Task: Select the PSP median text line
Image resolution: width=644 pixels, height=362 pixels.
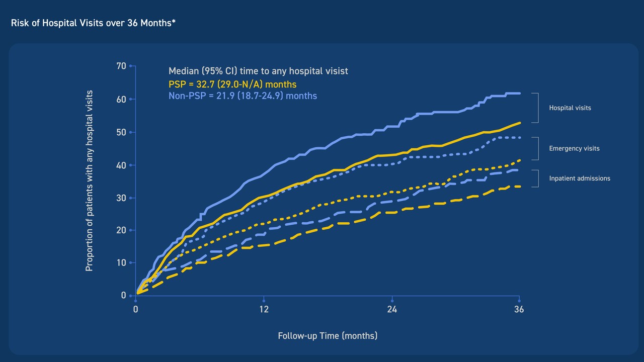Action: (232, 84)
